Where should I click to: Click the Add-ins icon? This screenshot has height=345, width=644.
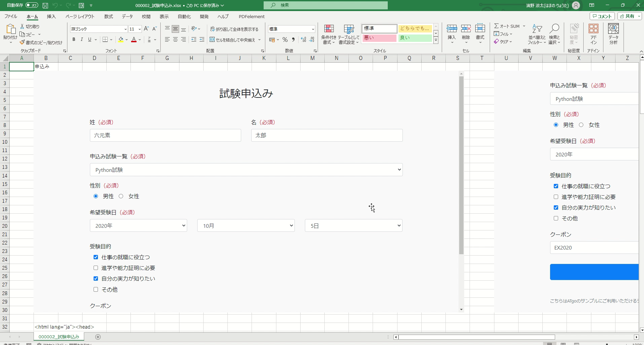593,29
